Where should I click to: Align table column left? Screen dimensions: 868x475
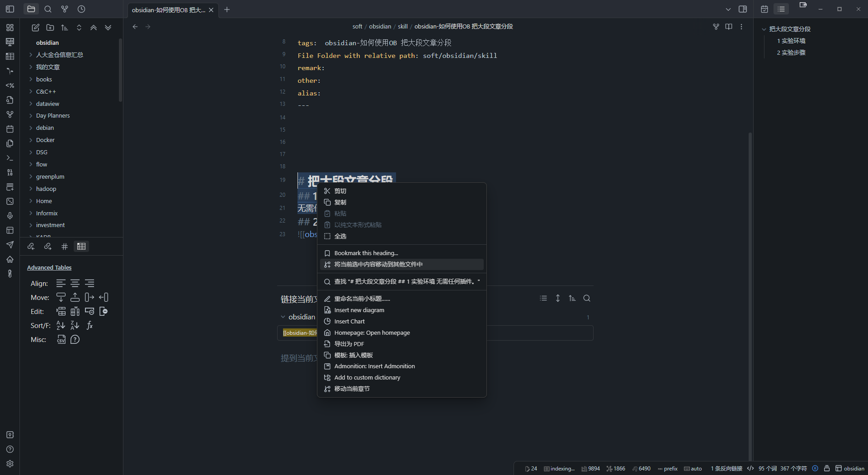tap(61, 283)
